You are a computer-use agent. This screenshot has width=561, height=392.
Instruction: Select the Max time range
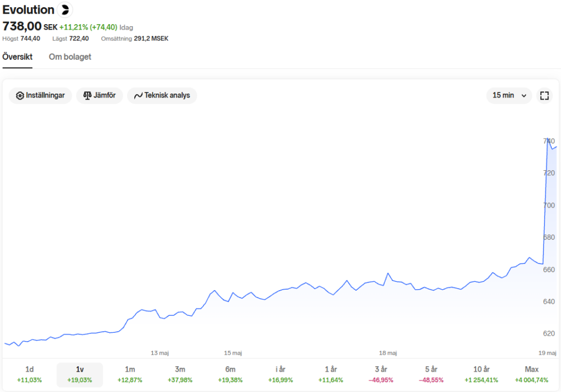tap(531, 374)
